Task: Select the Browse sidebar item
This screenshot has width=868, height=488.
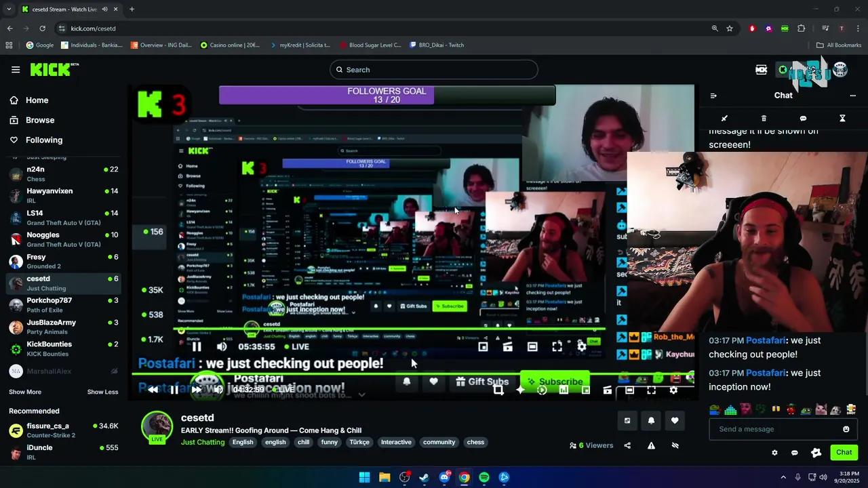Action: coord(39,120)
